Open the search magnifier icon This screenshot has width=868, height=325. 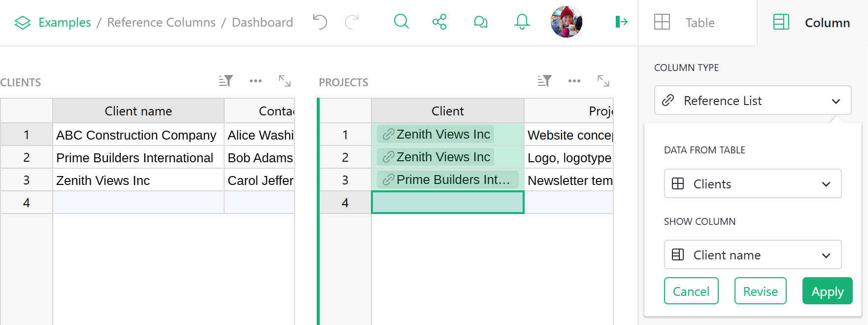[x=401, y=22]
